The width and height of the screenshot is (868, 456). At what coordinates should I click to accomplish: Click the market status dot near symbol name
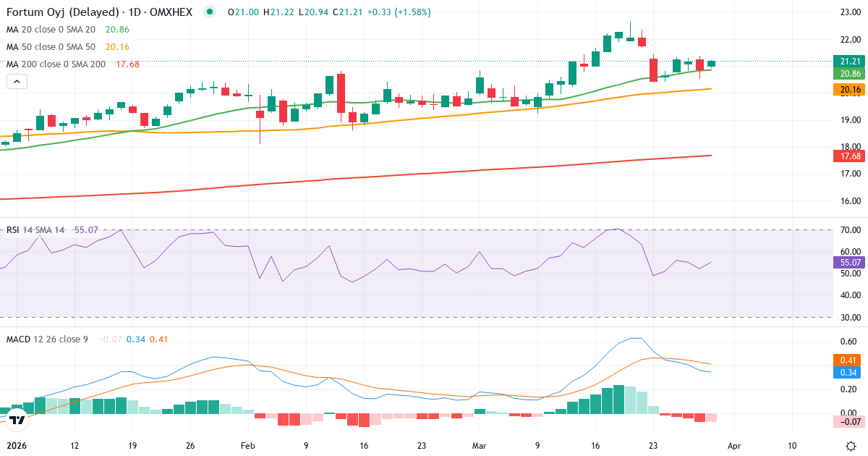(x=208, y=12)
